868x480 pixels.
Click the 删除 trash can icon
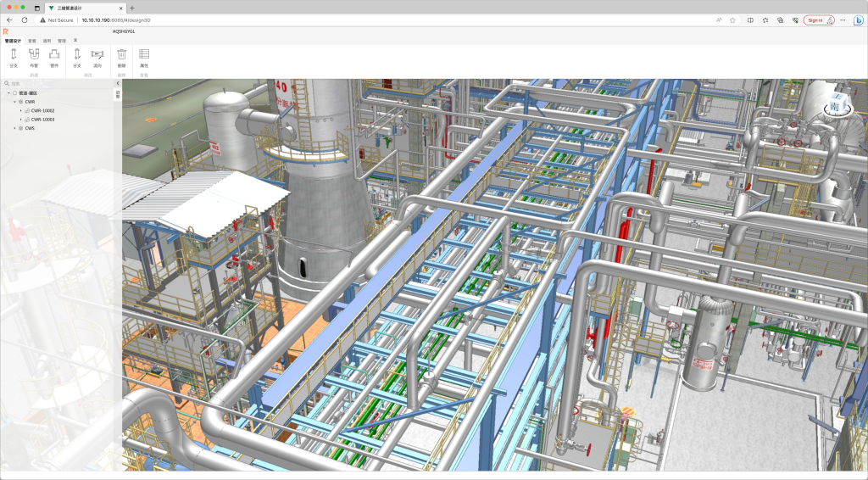121,54
